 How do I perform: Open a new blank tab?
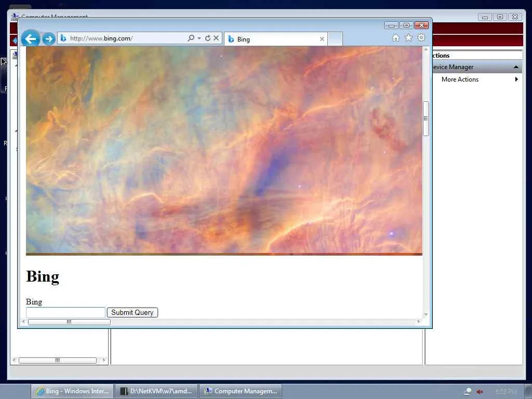[x=335, y=39]
